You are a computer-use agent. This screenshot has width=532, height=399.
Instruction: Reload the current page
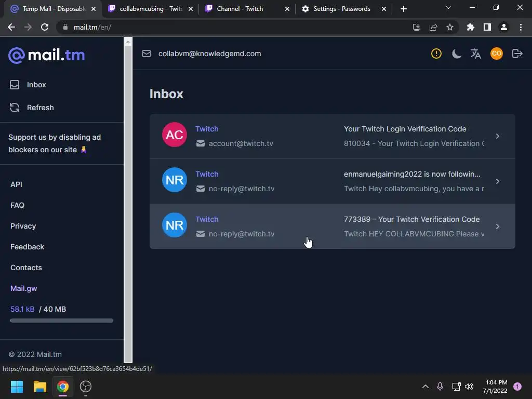[x=45, y=27]
